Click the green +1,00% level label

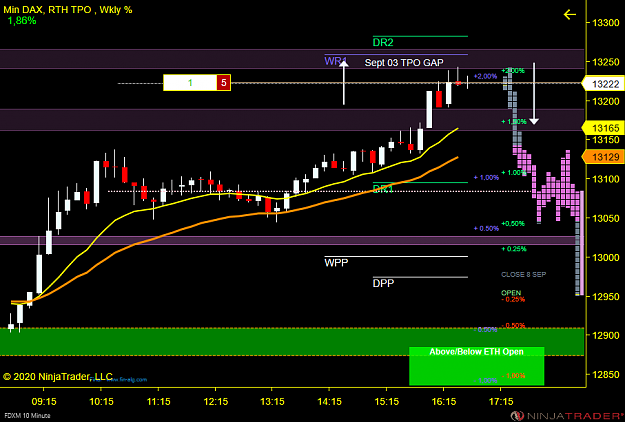click(514, 173)
